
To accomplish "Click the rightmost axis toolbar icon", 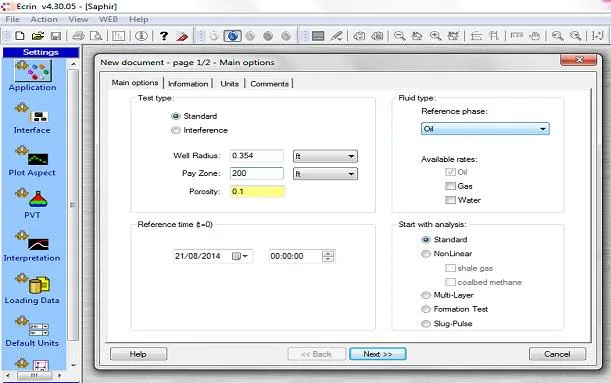I will click(598, 36).
